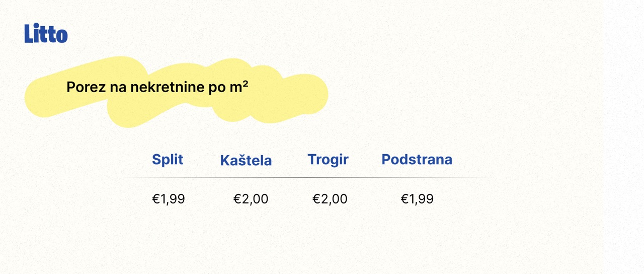Click the letter "L" in Litto logo

tap(29, 33)
